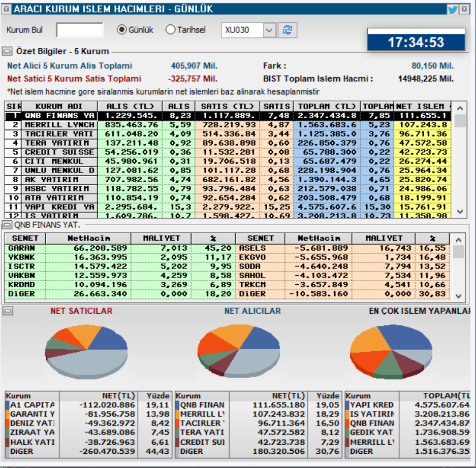Click scroll up arrow of SENET table

(x=459, y=240)
